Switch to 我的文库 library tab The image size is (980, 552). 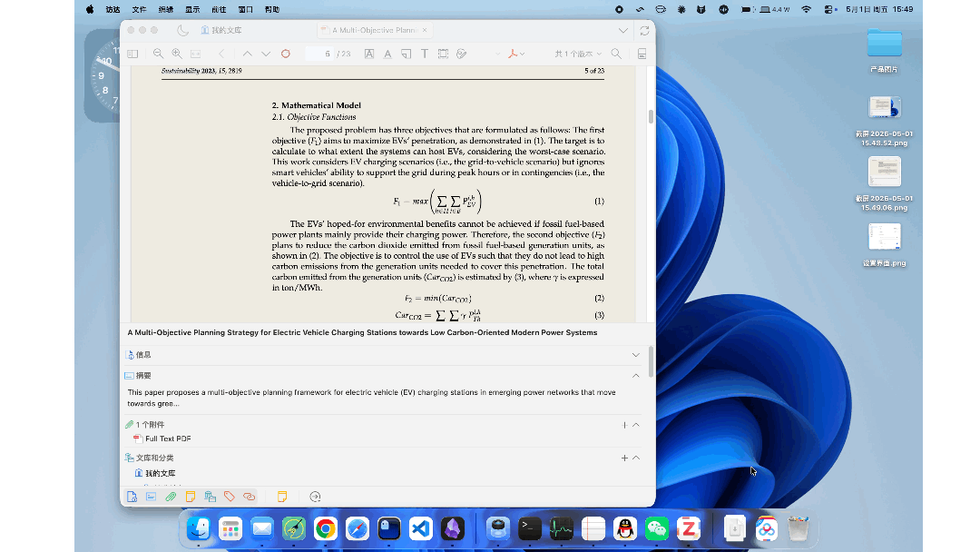(221, 30)
